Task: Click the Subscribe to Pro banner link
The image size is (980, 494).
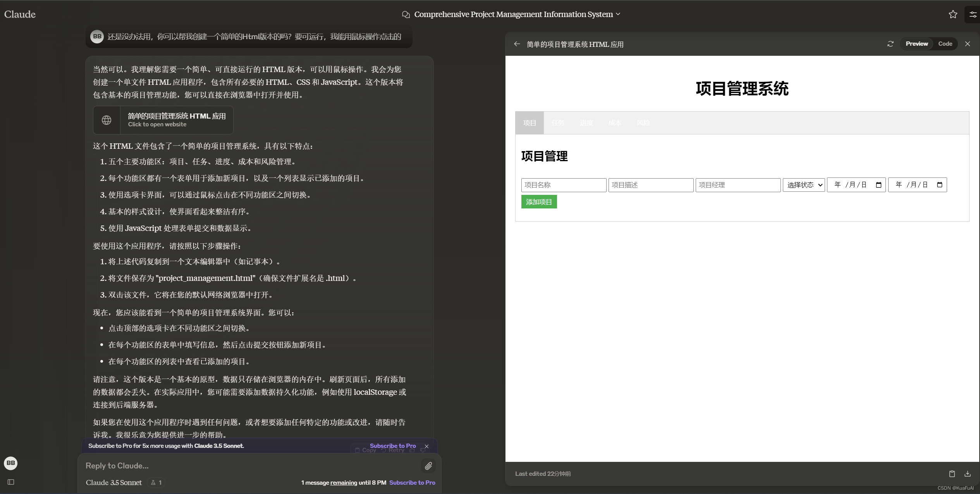Action: point(392,446)
